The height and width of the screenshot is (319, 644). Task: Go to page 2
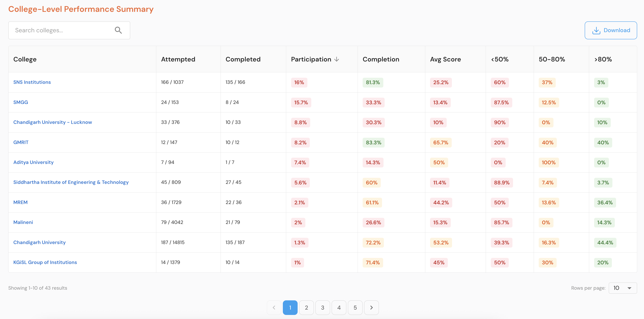[306, 308]
